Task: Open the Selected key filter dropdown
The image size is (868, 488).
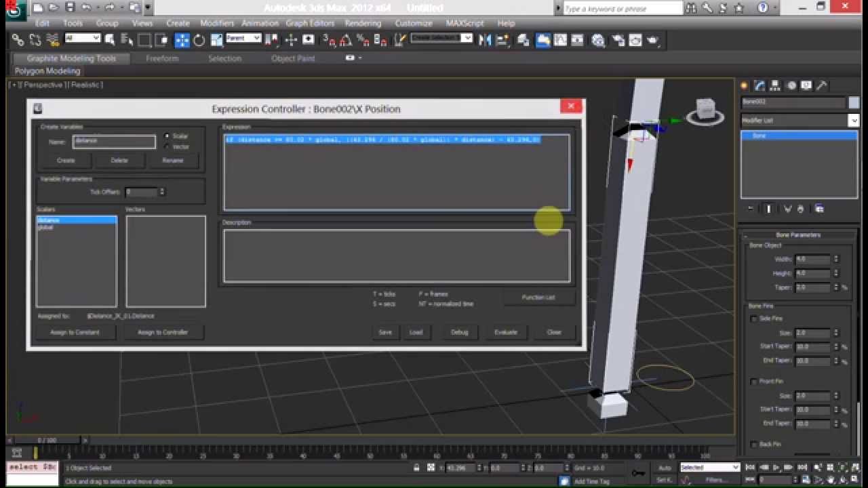Action: tap(709, 468)
